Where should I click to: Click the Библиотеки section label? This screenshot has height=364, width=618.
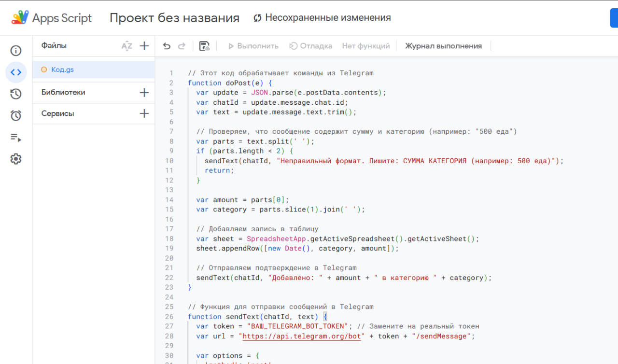tap(63, 92)
